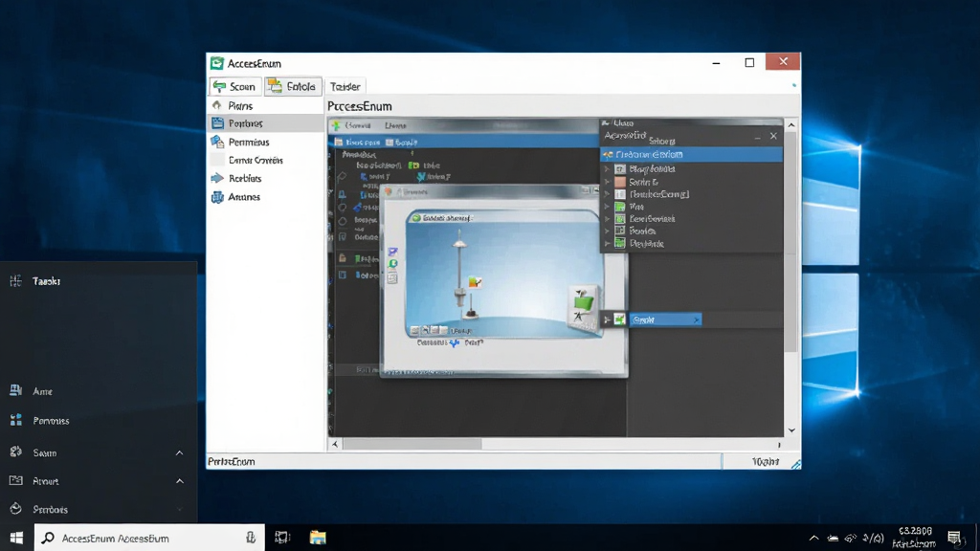Click the large blue preview image thumbnail
980x551 pixels.
point(504,274)
